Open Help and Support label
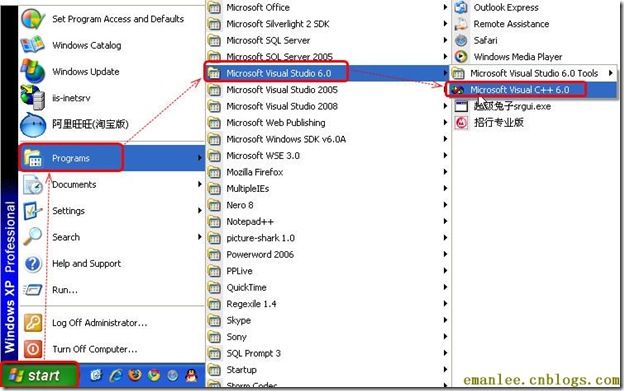624x391 pixels. (x=86, y=263)
